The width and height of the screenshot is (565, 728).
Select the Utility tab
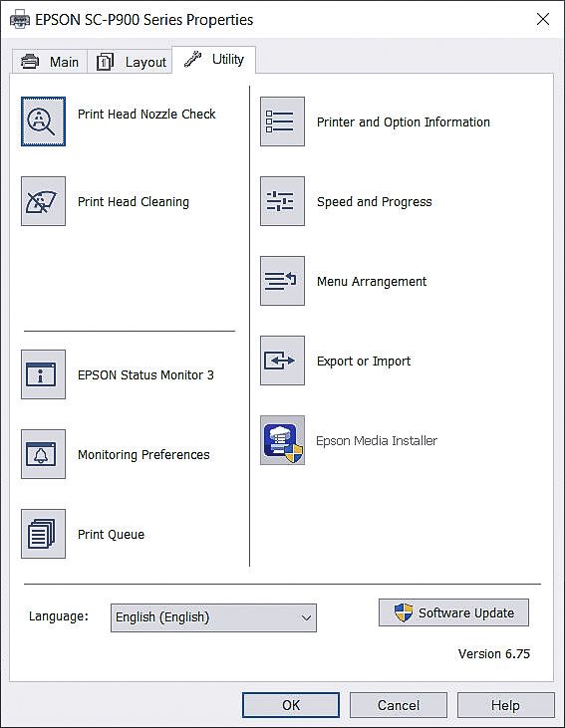213,60
